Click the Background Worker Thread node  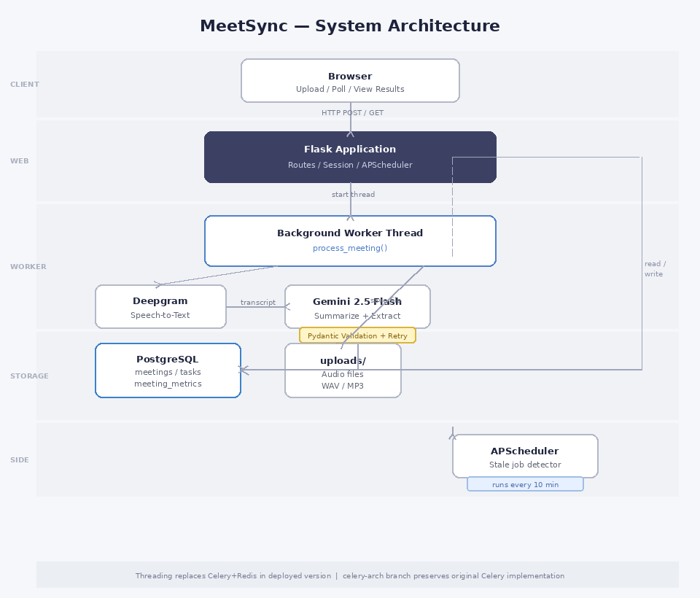click(x=350, y=241)
